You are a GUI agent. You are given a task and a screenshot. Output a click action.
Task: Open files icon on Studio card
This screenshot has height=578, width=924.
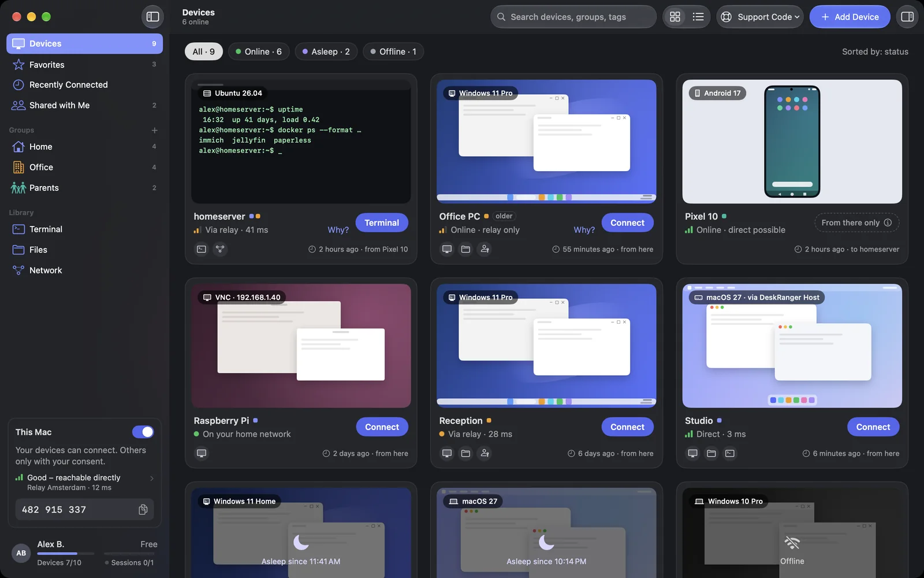[x=711, y=453]
